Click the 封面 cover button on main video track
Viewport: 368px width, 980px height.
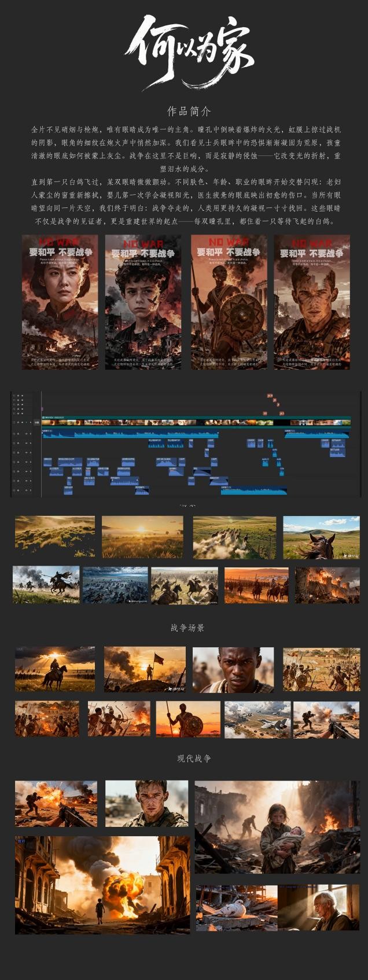point(36,422)
